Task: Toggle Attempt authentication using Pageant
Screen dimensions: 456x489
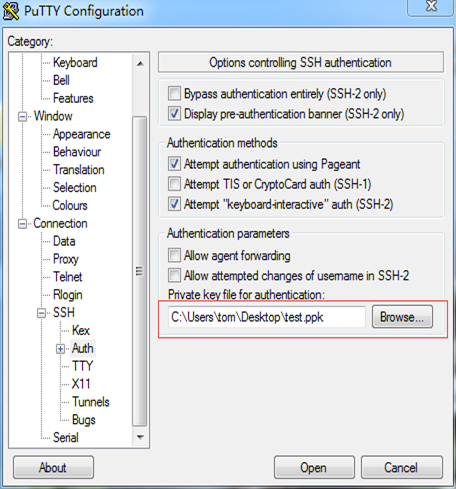Action: (174, 164)
